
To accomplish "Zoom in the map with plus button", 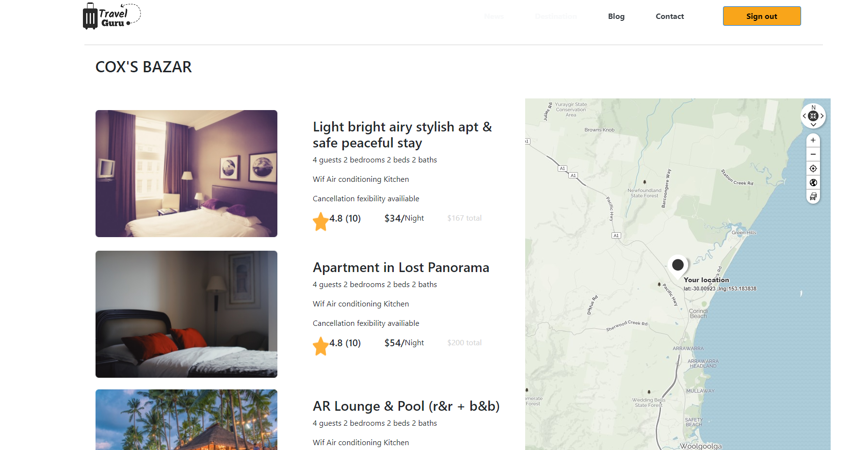I will (x=813, y=140).
